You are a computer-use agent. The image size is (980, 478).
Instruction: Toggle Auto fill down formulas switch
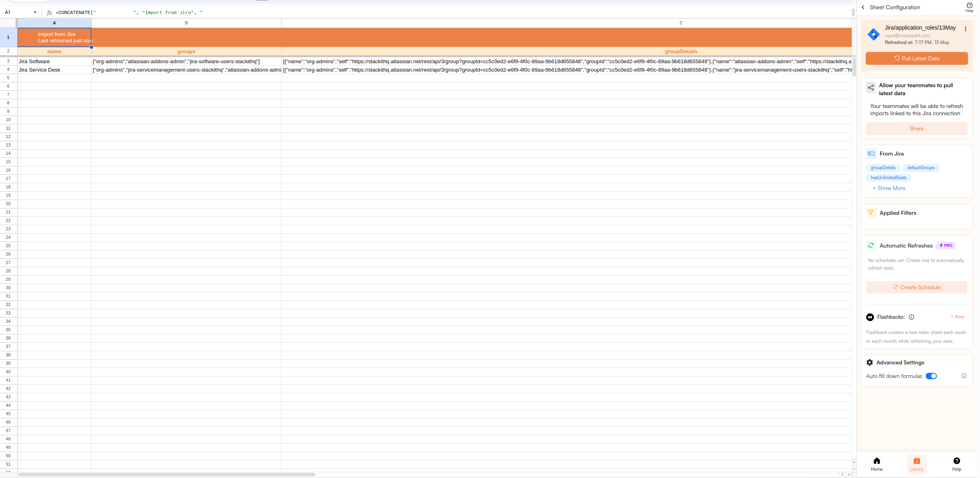coord(931,376)
